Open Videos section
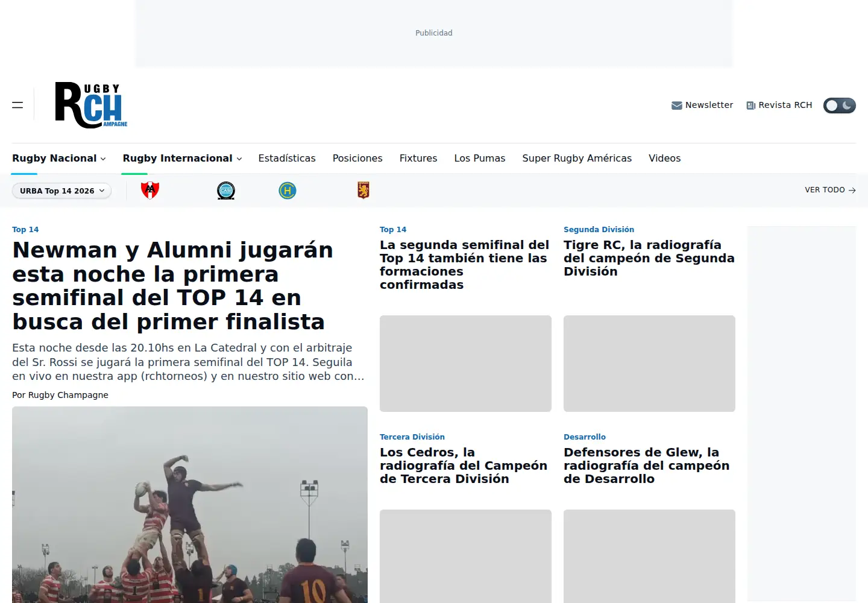The width and height of the screenshot is (868, 603). tap(664, 158)
